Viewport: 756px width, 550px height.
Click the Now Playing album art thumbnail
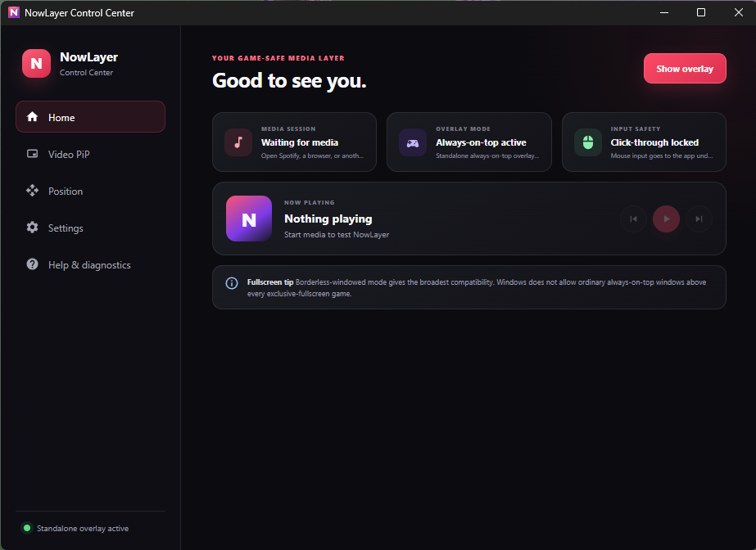(x=249, y=219)
